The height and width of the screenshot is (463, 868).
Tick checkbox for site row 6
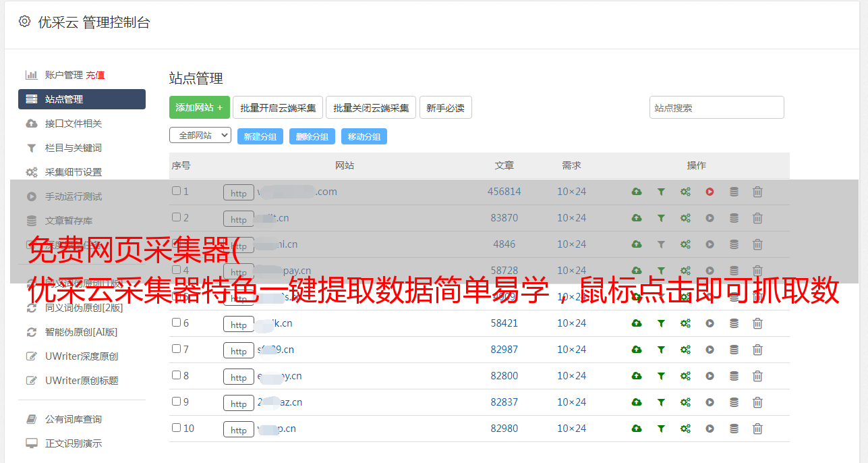176,323
